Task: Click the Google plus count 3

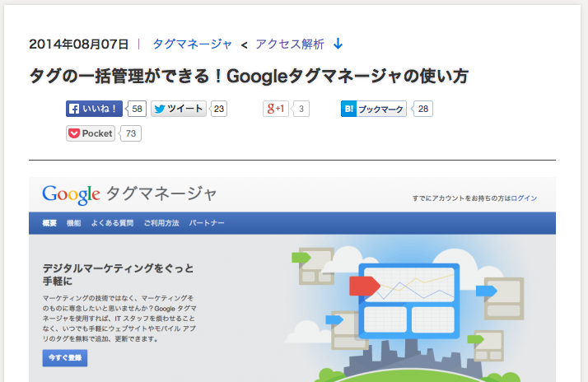Action: click(301, 109)
